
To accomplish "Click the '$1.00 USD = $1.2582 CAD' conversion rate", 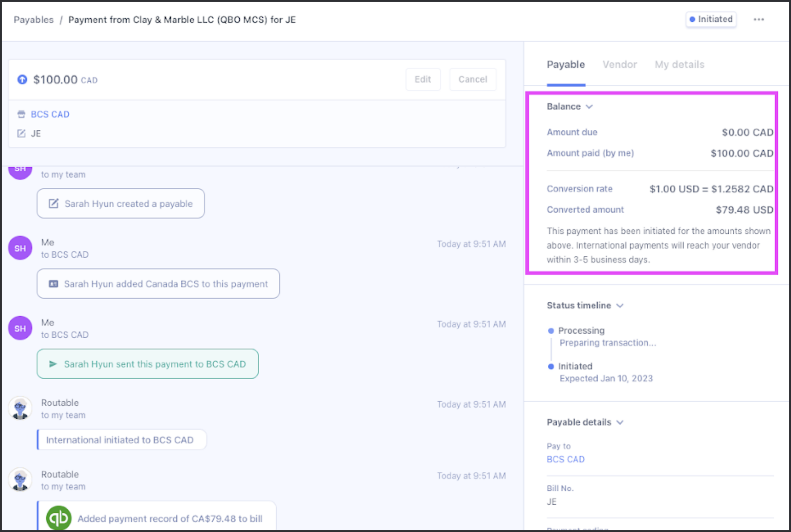I will [711, 189].
